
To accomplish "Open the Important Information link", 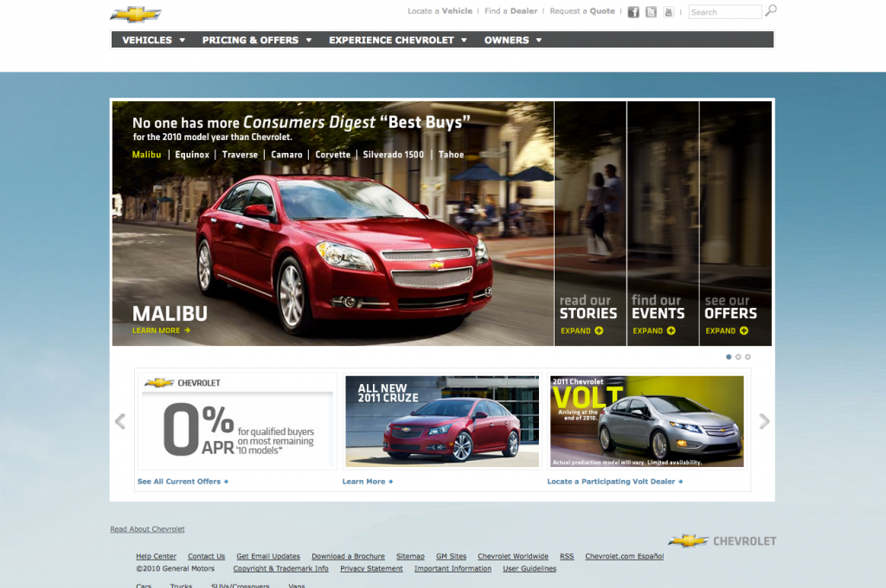I will coord(453,569).
